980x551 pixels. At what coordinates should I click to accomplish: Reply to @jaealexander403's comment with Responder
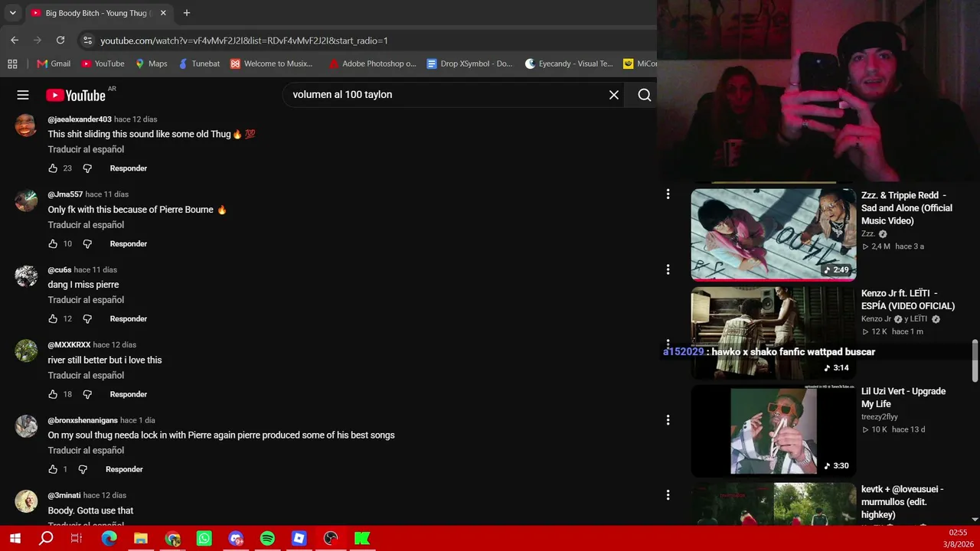129,168
